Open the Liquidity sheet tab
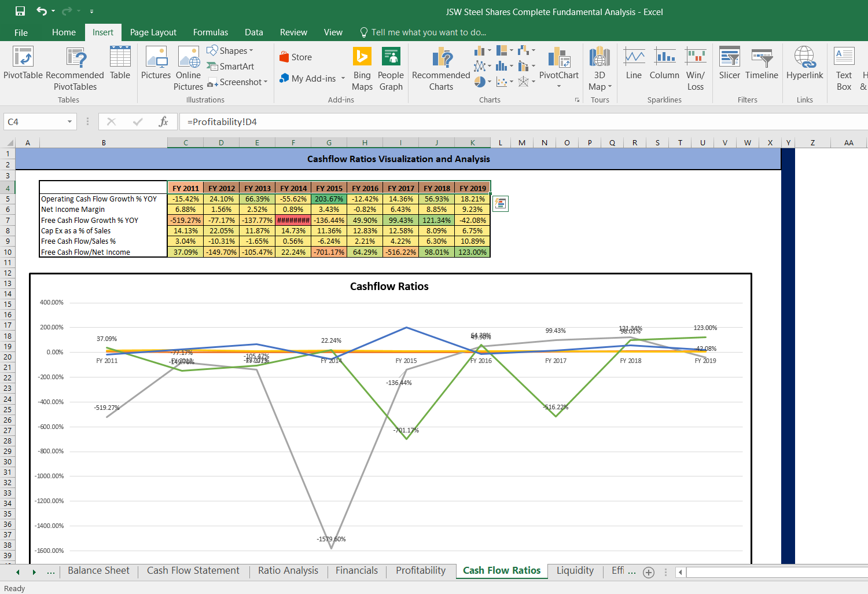Image resolution: width=868 pixels, height=594 pixels. tap(575, 571)
